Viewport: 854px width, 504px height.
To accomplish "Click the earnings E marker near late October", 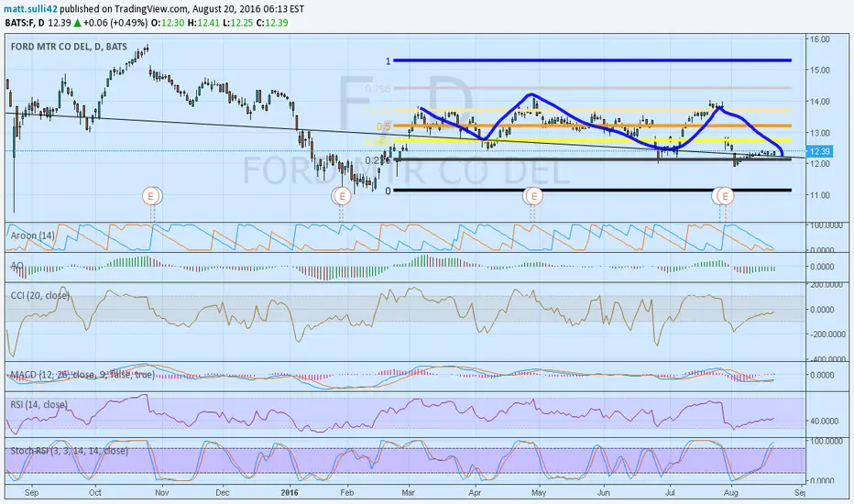I will [151, 195].
